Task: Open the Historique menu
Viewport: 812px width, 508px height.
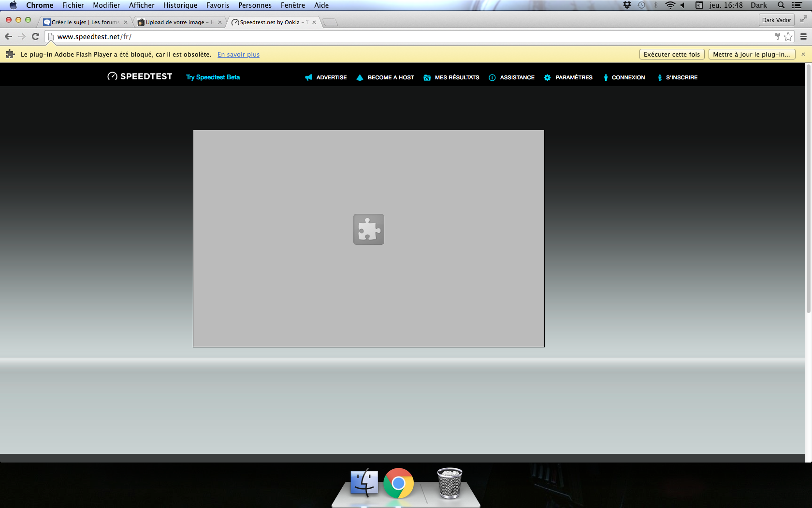Action: tap(180, 5)
